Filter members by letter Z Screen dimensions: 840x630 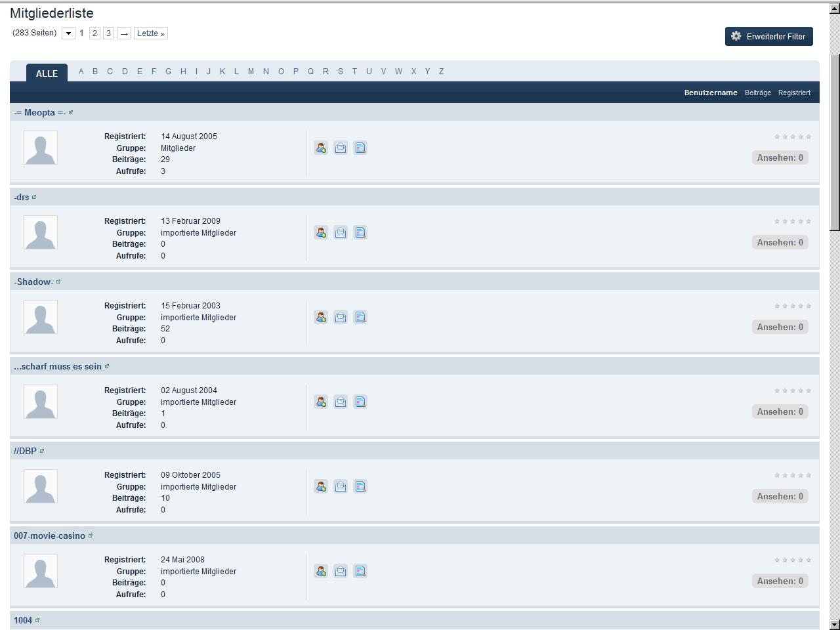point(441,72)
